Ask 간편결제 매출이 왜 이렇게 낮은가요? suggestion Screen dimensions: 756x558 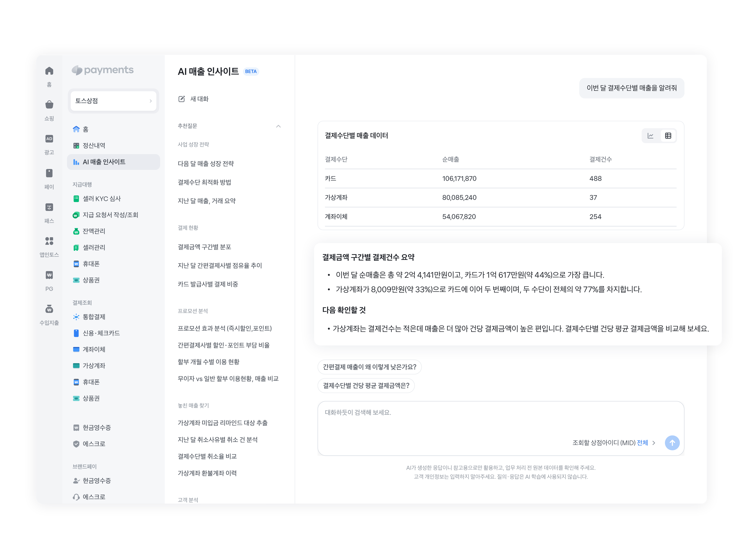(x=369, y=367)
